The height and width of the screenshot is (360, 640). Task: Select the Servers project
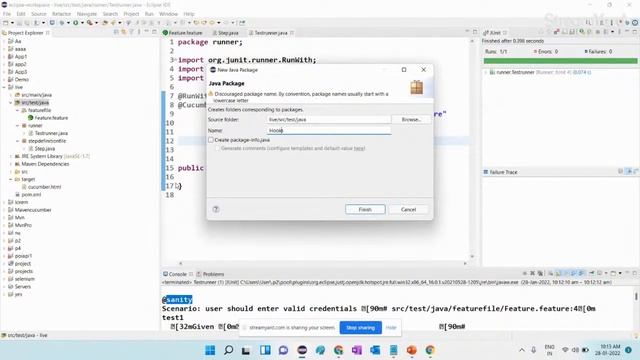tap(19, 287)
